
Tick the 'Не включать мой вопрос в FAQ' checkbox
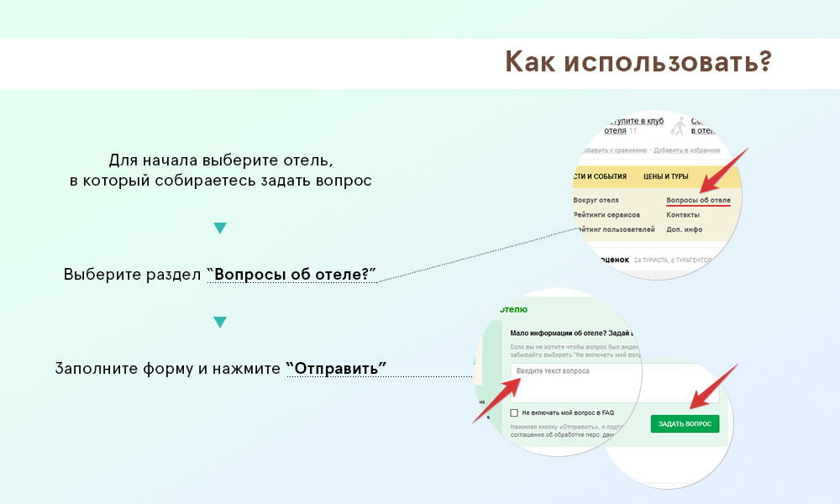pyautogui.click(x=514, y=412)
